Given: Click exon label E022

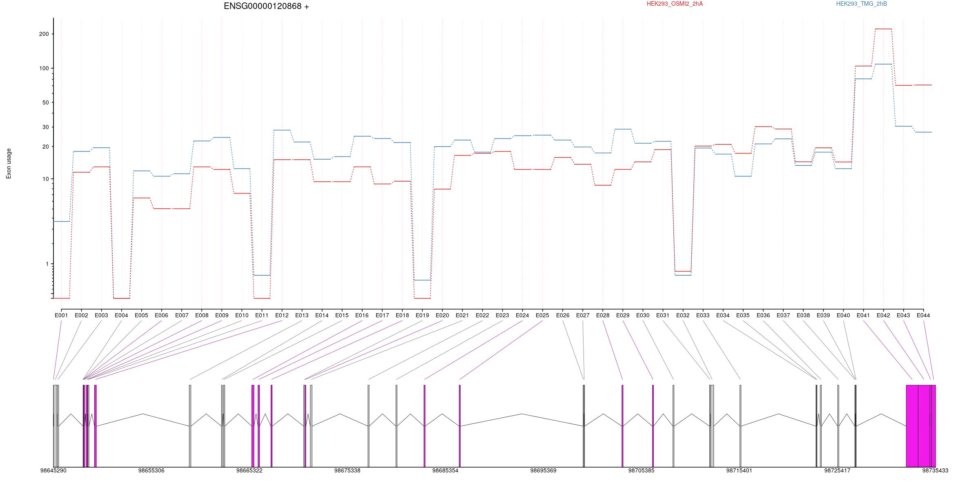Looking at the screenshot, I should tap(482, 315).
